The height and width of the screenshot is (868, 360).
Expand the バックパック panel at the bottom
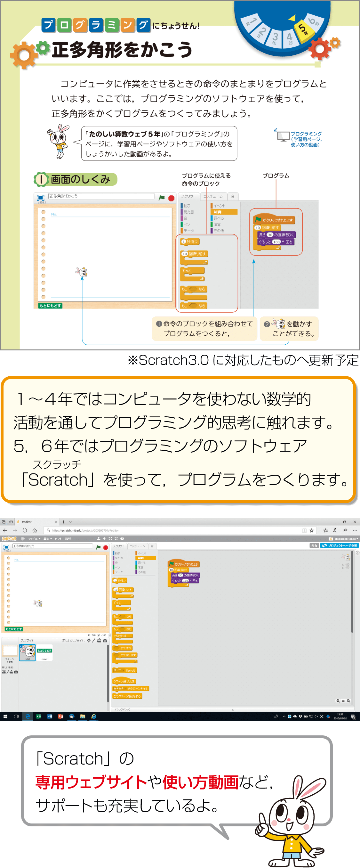point(232,709)
